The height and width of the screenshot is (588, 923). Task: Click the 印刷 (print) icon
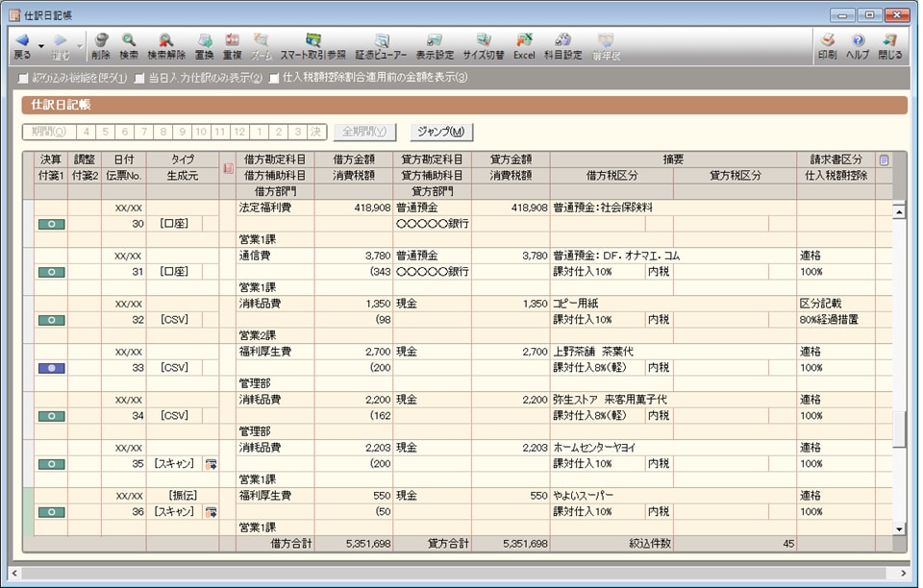827,45
